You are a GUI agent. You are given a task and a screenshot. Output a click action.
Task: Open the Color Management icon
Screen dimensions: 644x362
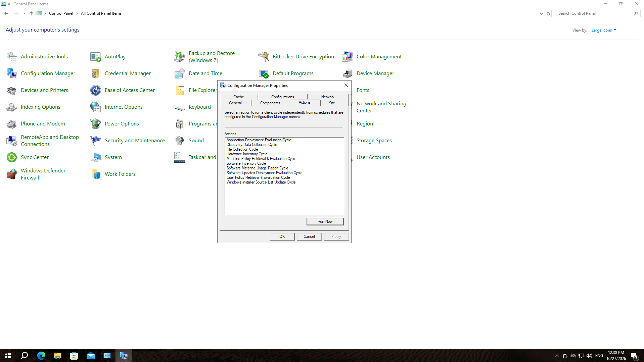pos(348,57)
